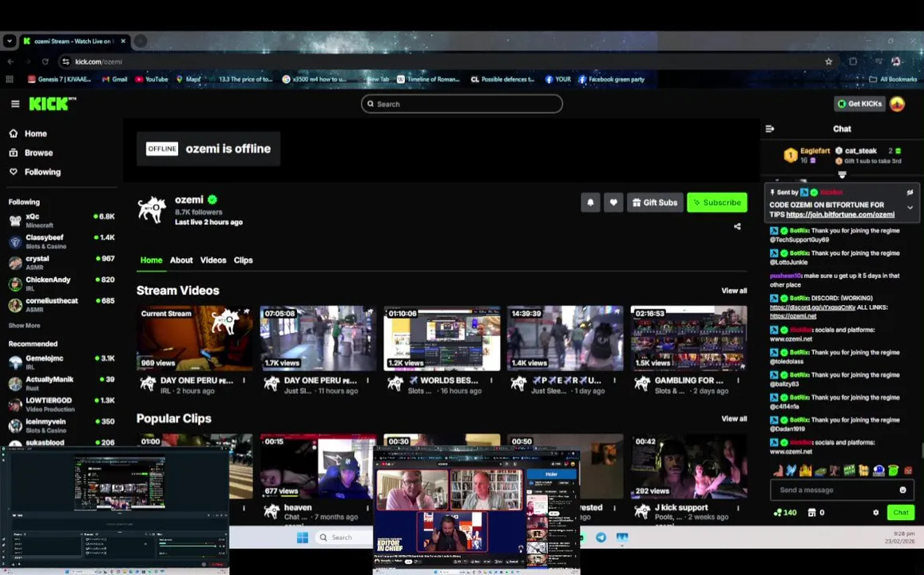
Task: Open the GAMBLING FOR video thumbnail
Action: coord(689,338)
